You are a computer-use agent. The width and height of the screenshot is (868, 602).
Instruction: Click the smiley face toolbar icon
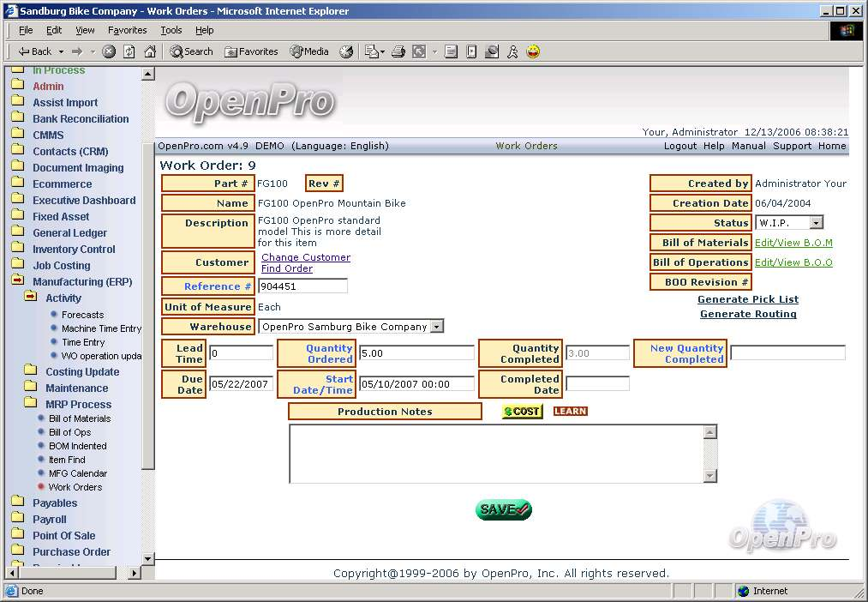click(x=533, y=51)
